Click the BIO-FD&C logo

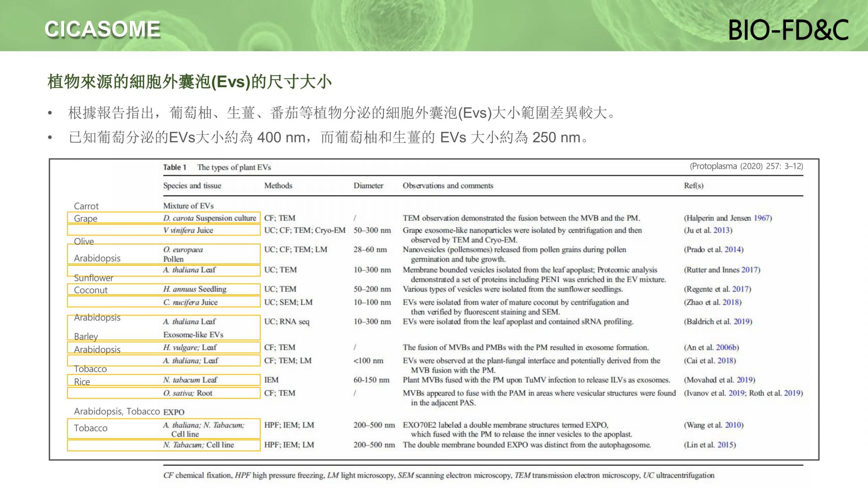[x=788, y=30]
